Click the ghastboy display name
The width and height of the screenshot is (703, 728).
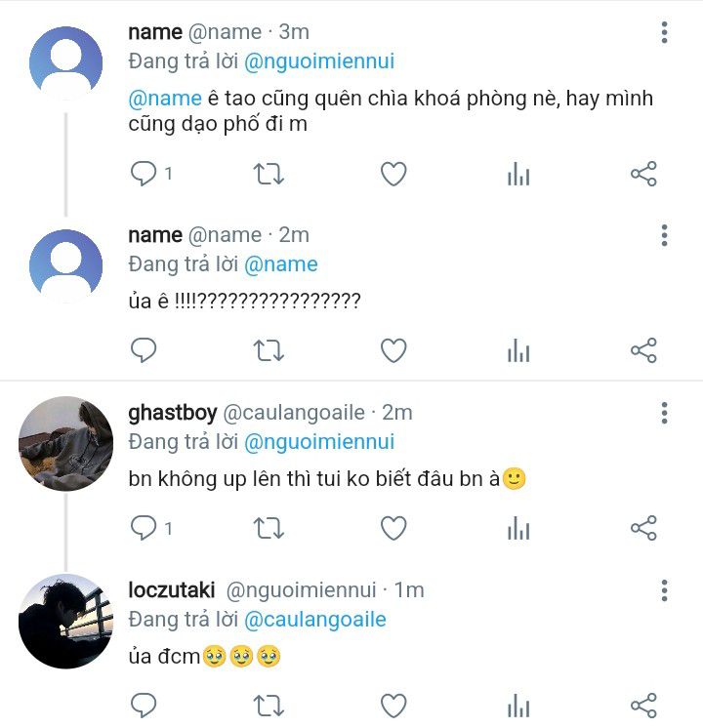[172, 413]
